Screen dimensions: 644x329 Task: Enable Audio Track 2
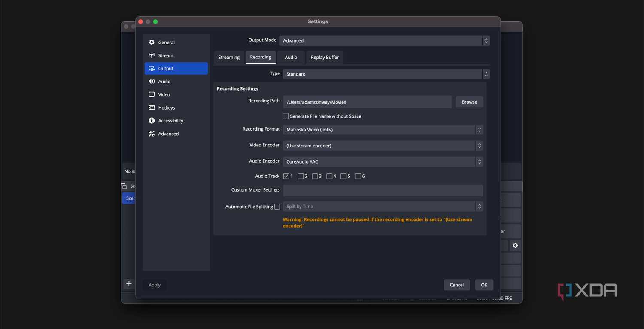point(301,176)
